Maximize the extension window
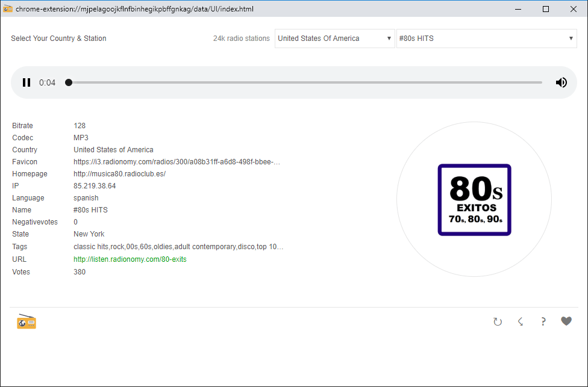Viewport: 588px width, 387px height. click(x=546, y=9)
